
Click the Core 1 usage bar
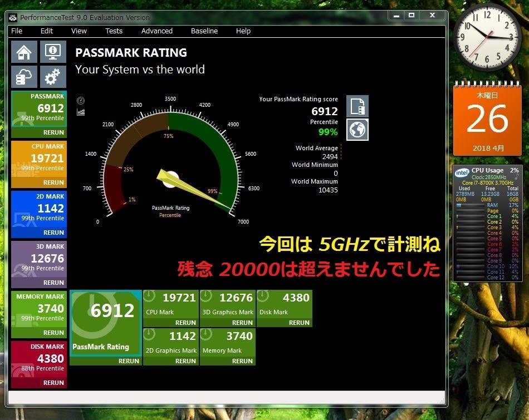pyautogui.click(x=470, y=216)
